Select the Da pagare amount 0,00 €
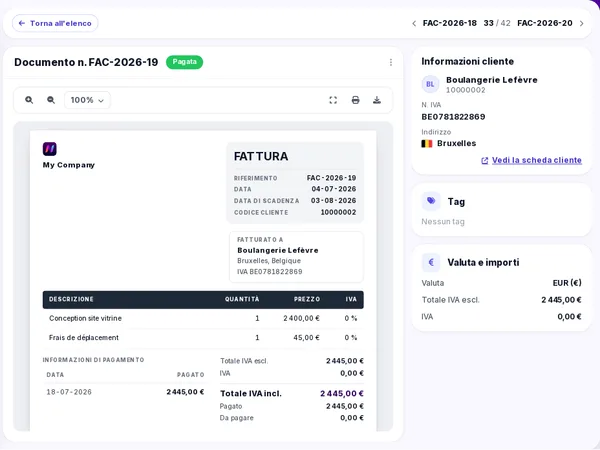This screenshot has height=450, width=600. (x=352, y=418)
